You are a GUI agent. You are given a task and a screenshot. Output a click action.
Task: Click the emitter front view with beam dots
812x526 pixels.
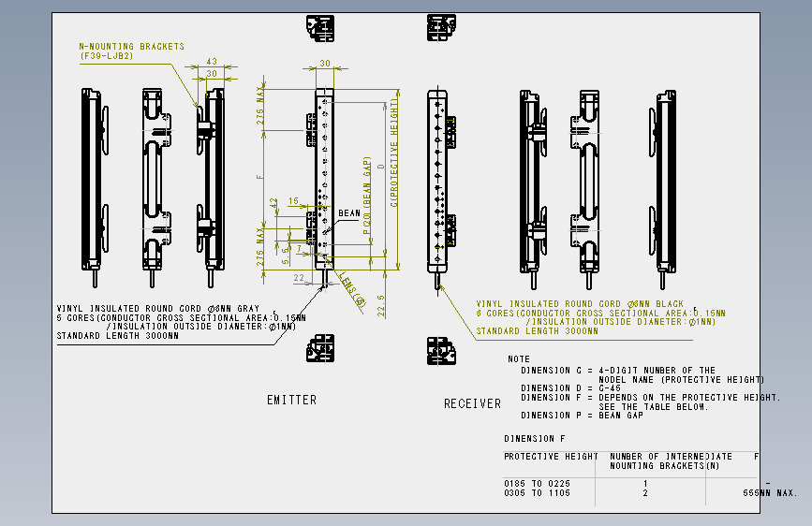click(x=324, y=179)
